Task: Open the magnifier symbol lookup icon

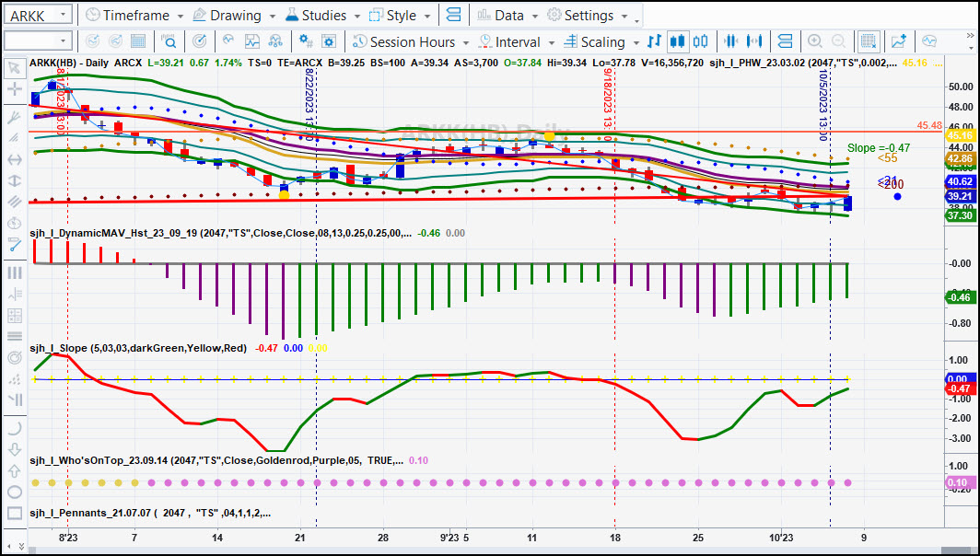Action: (x=169, y=41)
